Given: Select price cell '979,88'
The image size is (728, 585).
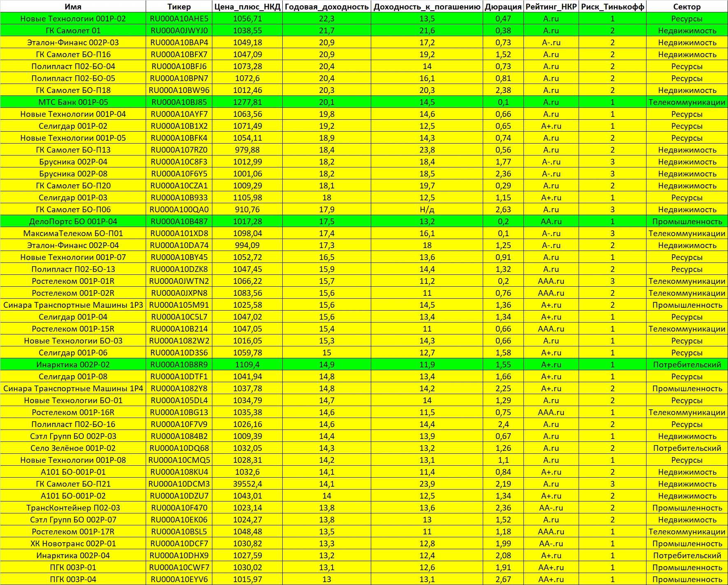Looking at the screenshot, I should point(247,150).
